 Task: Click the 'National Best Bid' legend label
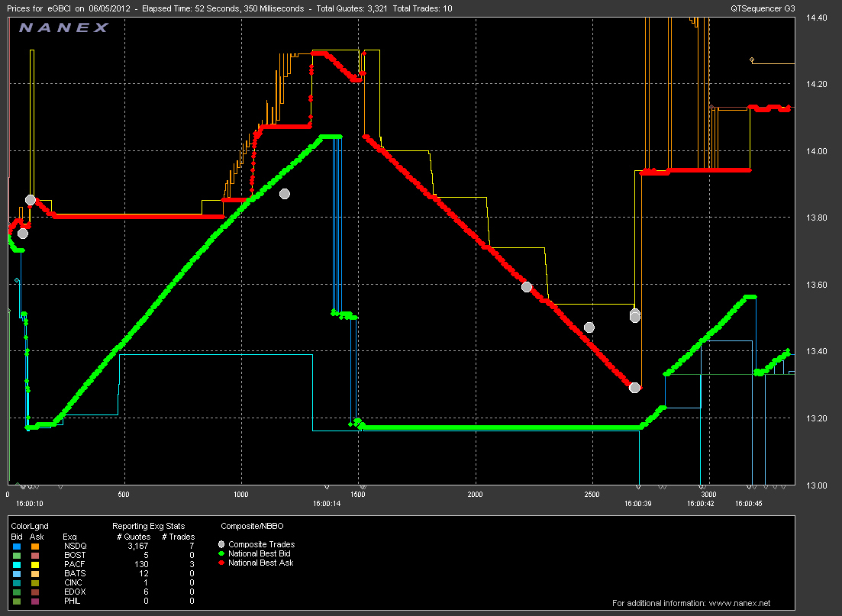click(x=260, y=553)
